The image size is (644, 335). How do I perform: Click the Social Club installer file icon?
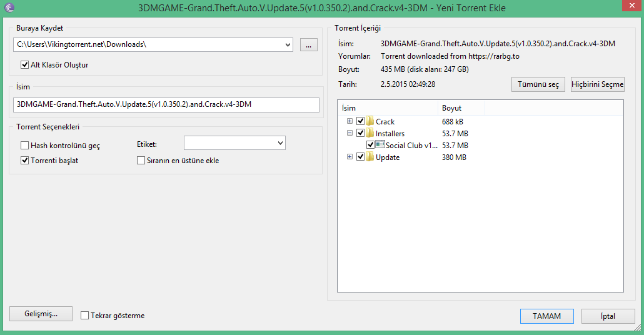(x=380, y=144)
